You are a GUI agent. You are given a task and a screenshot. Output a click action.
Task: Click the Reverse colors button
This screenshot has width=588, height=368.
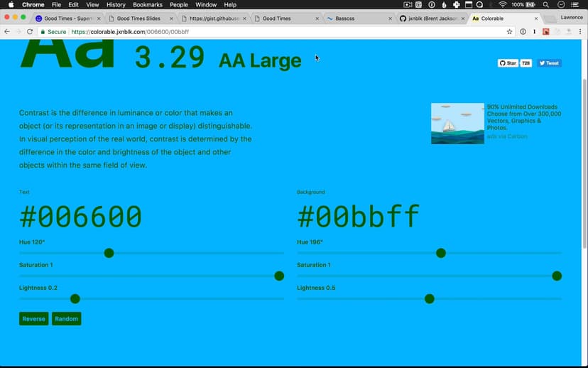click(33, 319)
